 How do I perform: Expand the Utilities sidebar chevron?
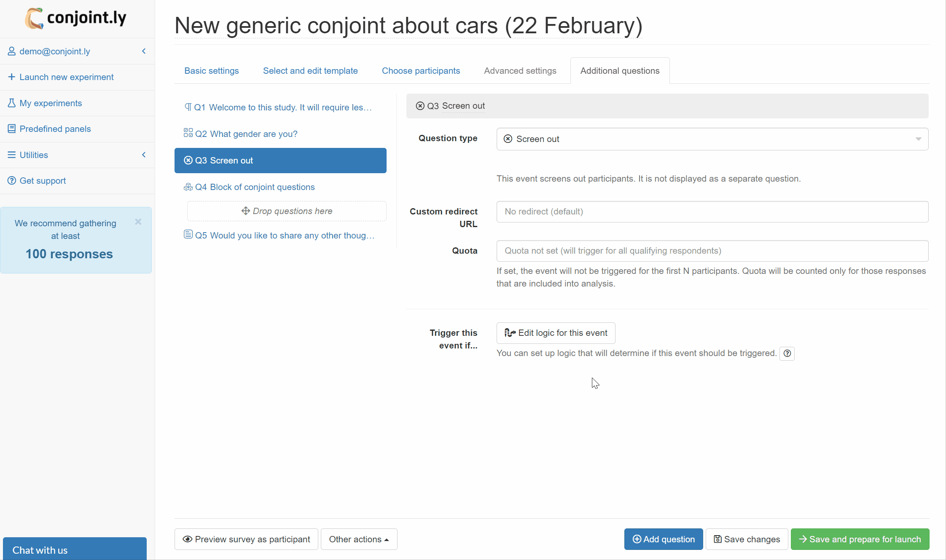[144, 155]
